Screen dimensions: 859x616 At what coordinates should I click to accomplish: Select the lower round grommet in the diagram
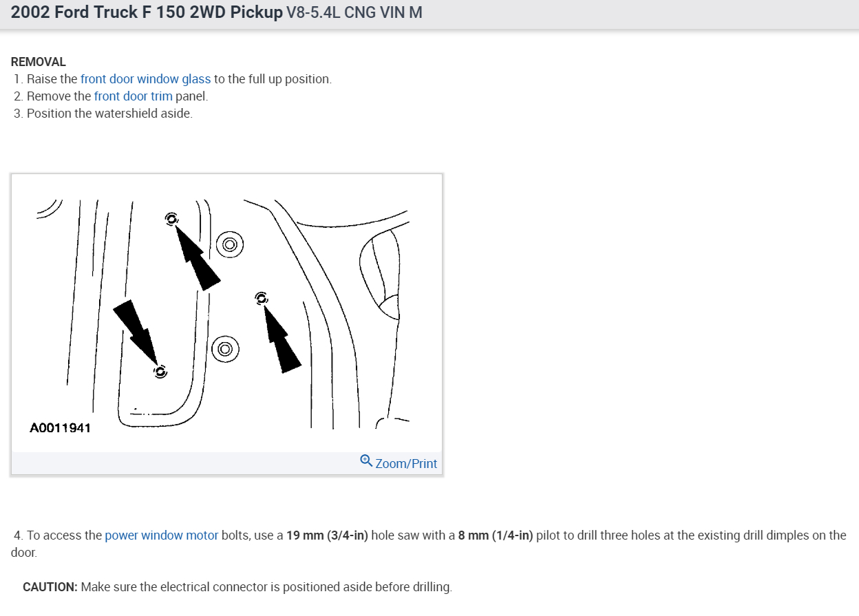click(224, 349)
